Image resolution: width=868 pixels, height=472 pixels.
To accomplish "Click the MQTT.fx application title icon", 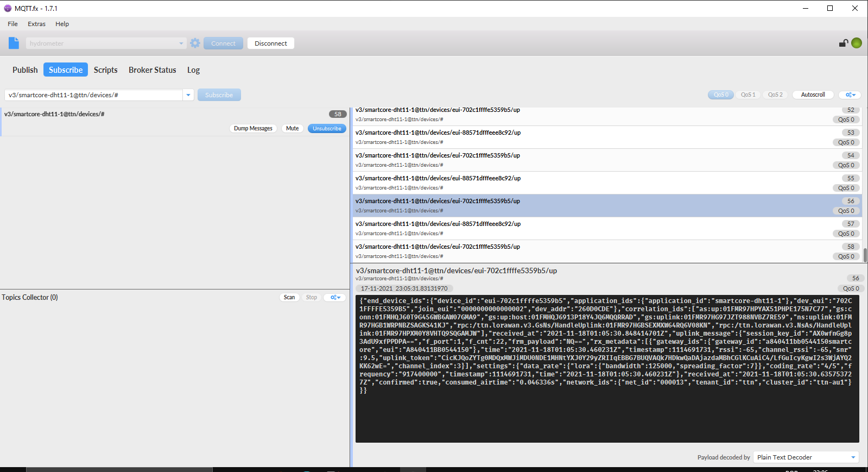I will click(8, 8).
